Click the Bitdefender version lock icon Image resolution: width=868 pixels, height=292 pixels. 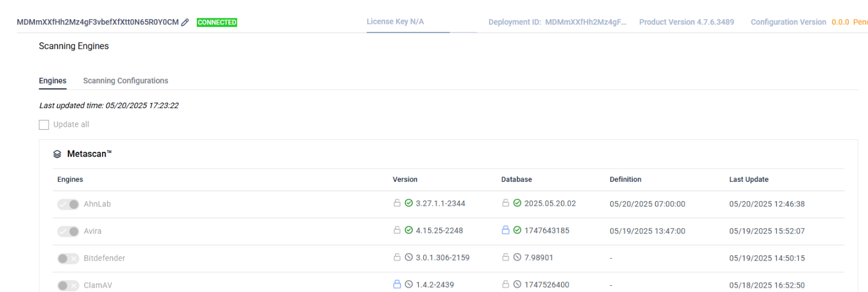pos(397,258)
